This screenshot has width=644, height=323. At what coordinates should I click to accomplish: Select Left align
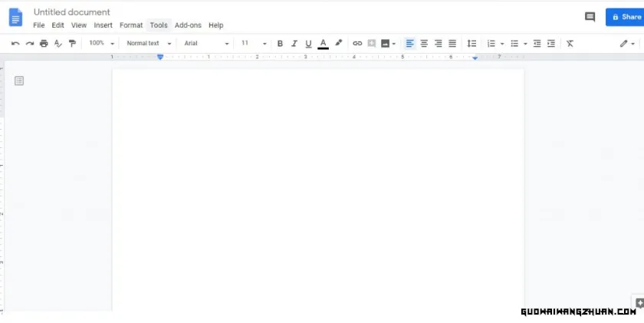coord(409,44)
